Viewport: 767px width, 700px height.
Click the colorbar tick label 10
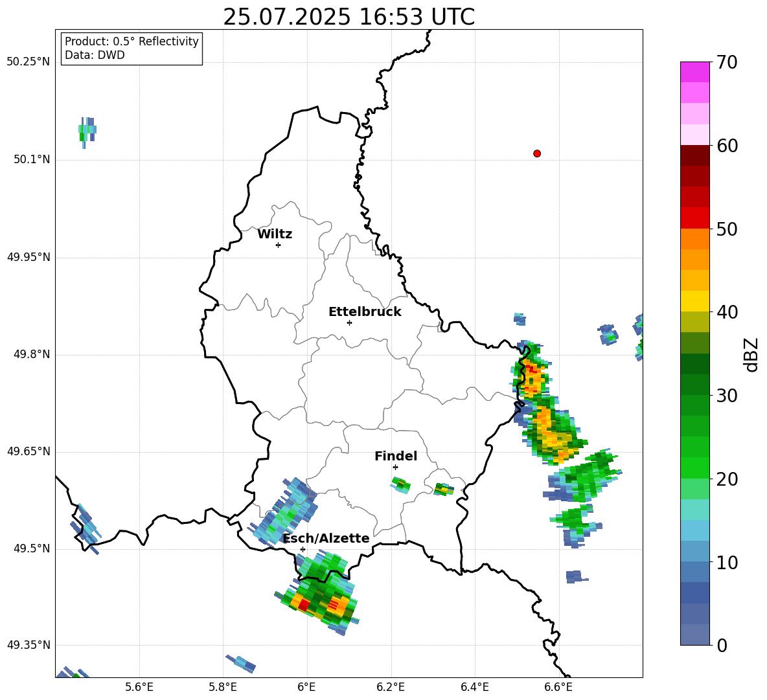point(727,563)
